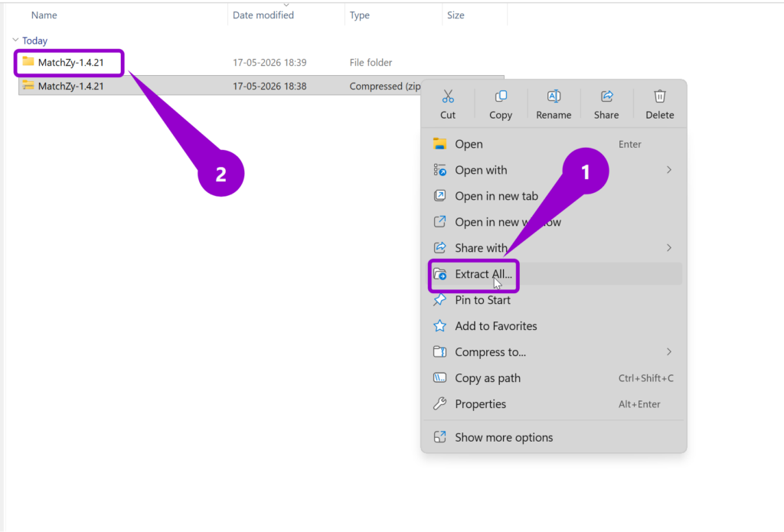
Task: Collapse the Today group chevron
Action: pos(15,40)
